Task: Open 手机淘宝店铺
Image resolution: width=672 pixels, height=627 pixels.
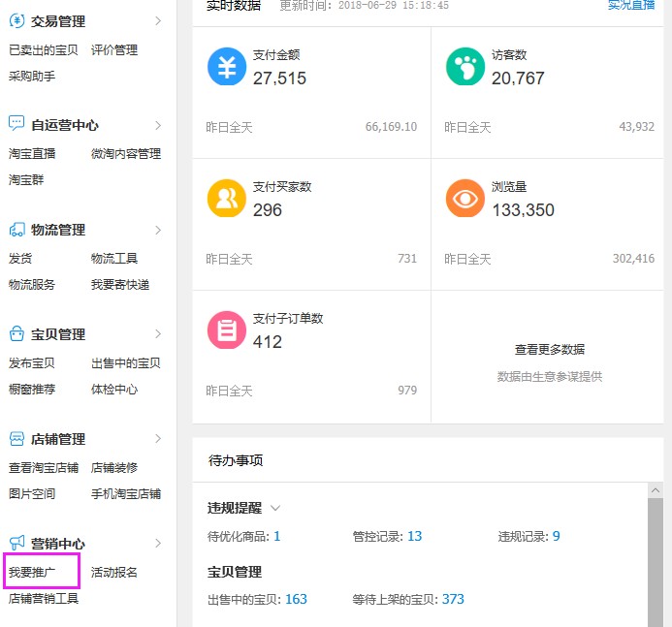Action: click(126, 493)
